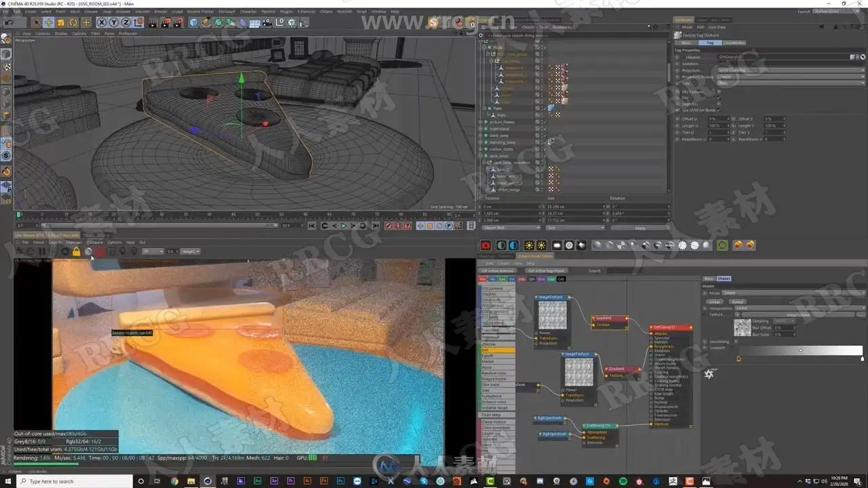Toggle the Y axis lock
Image resolution: width=868 pixels, height=488 pixels.
pyautogui.click(x=115, y=22)
